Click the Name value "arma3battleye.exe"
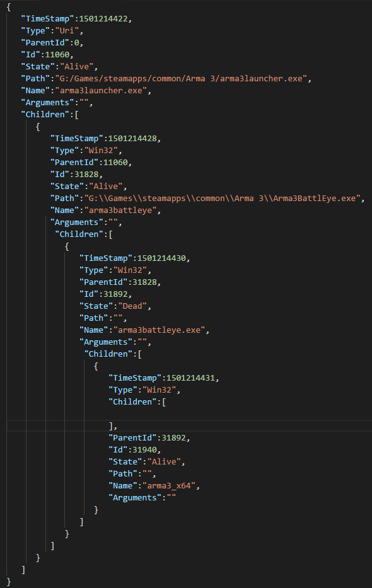This screenshot has height=588, width=372. click(x=160, y=330)
